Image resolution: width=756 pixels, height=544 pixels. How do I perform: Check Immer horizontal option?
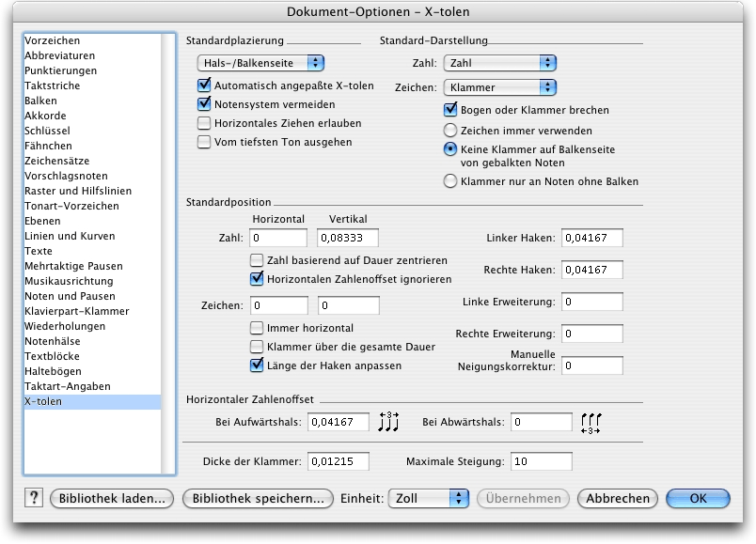coord(257,328)
